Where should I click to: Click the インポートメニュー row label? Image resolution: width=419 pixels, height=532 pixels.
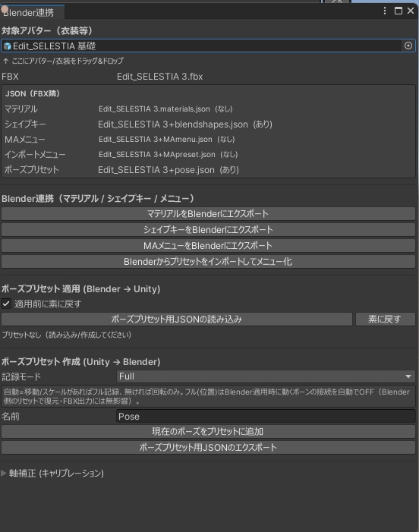(x=35, y=155)
